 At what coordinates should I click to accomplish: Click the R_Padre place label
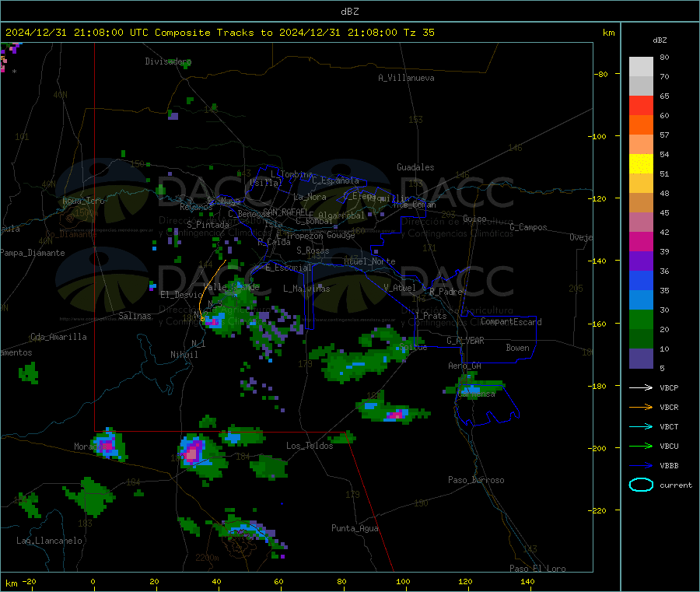coord(446,292)
